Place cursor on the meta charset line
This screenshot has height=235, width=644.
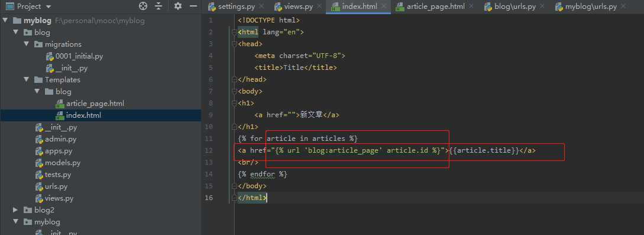300,56
